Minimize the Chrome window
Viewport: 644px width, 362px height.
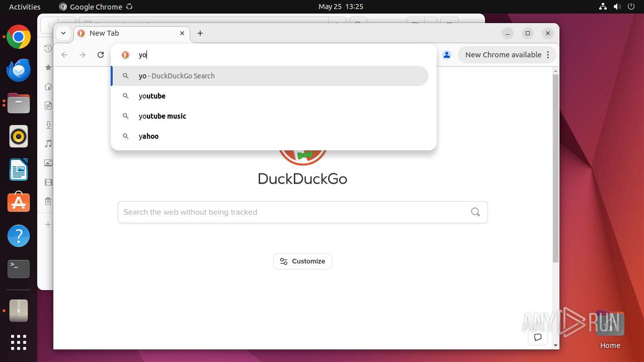(x=508, y=33)
